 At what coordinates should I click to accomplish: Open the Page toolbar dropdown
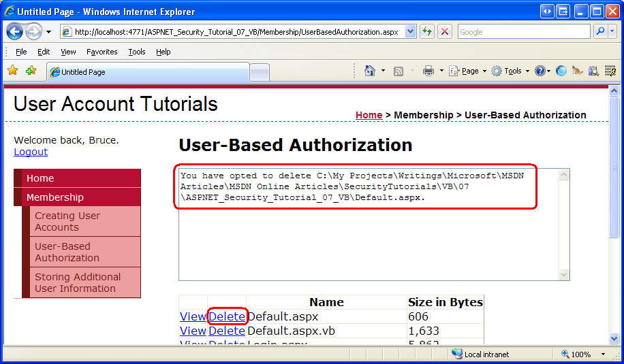[468, 71]
